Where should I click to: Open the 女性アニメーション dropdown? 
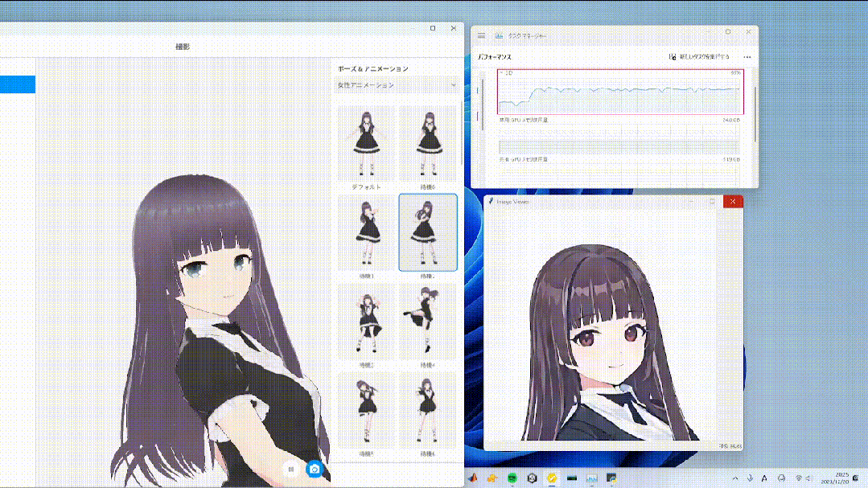tap(397, 85)
